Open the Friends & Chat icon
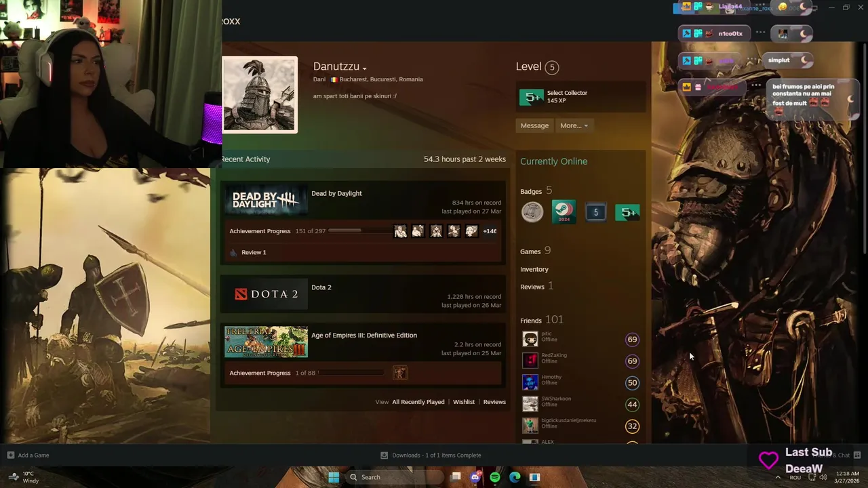The height and width of the screenshot is (488, 868). click(x=856, y=455)
